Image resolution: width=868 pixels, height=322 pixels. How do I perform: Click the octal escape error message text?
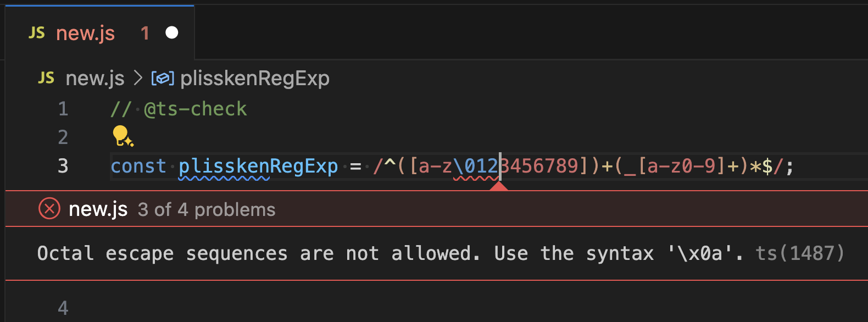pyautogui.click(x=385, y=253)
